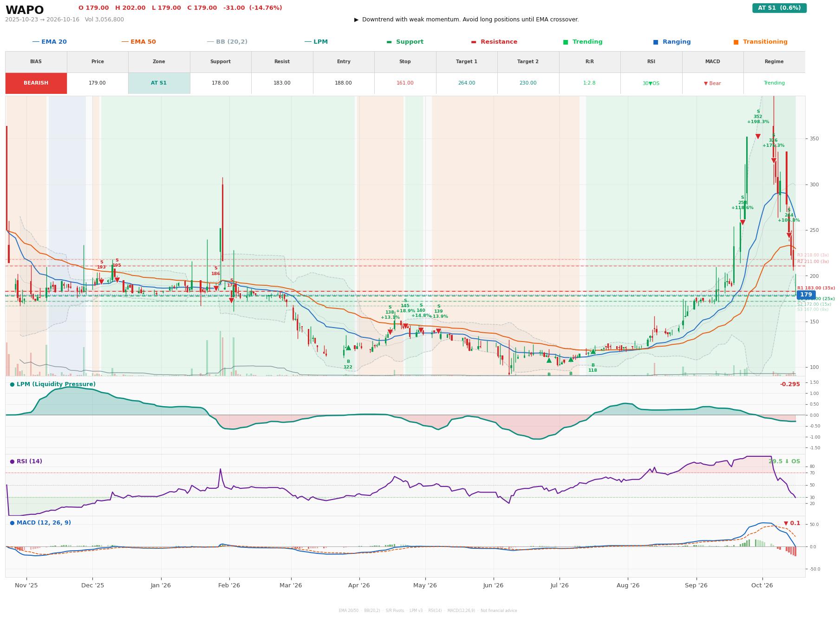The width and height of the screenshot is (840, 618).
Task: Toggle the LPM legend entry
Action: coord(316,42)
